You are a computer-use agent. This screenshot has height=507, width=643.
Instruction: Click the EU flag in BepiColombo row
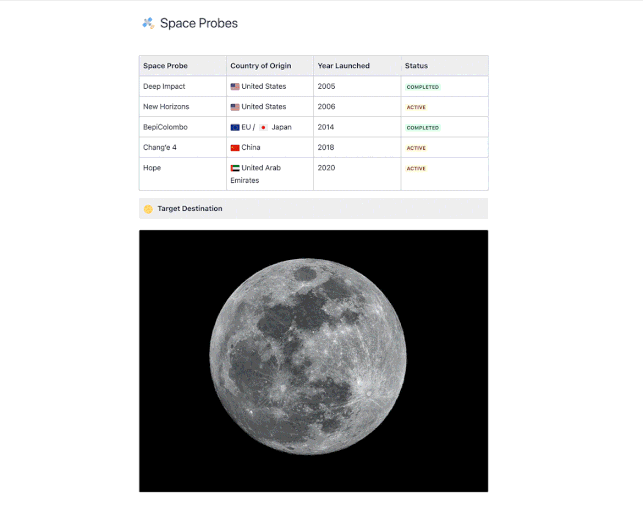pos(235,128)
